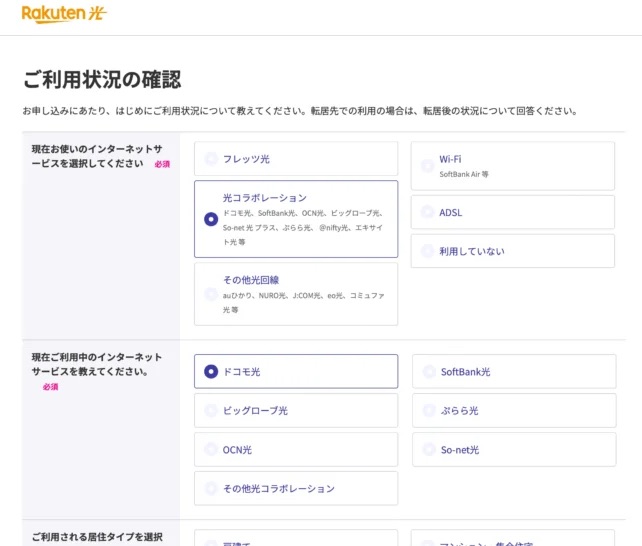
Task: Choose the その他光回線 option
Action: pos(296,294)
